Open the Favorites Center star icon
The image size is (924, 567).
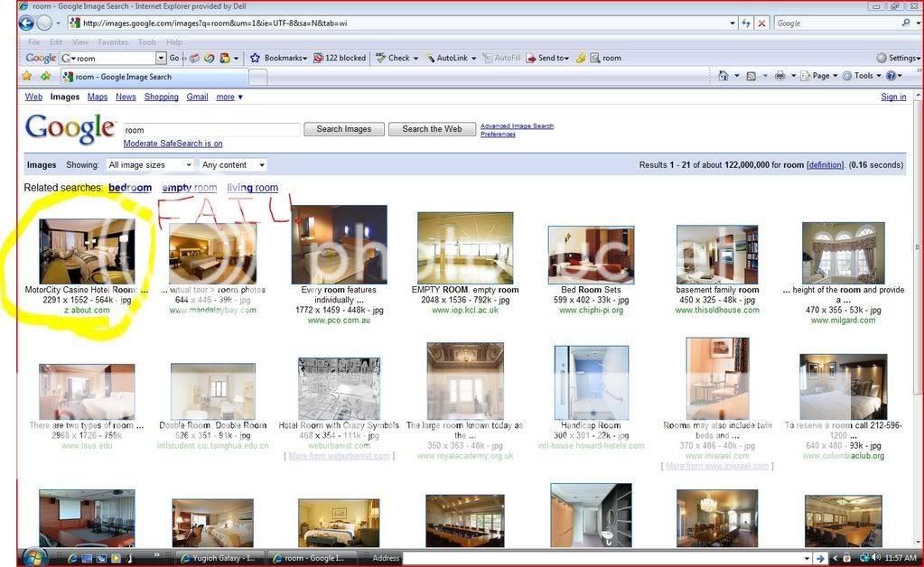coord(27,77)
